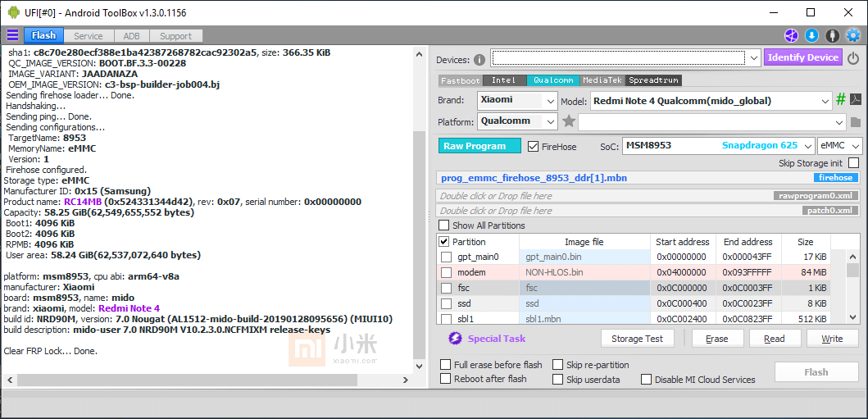
Task: Check the sbl1 partition checkbox
Action: pos(446,319)
